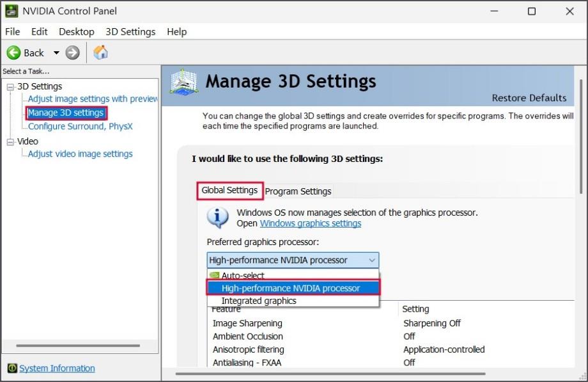Open the Help menu
The image size is (588, 382).
coord(176,31)
